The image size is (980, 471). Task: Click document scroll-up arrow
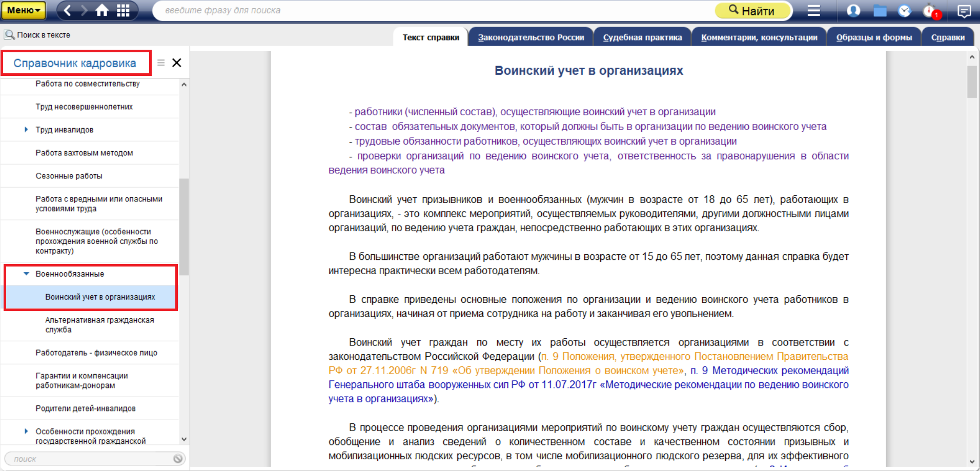[972, 57]
